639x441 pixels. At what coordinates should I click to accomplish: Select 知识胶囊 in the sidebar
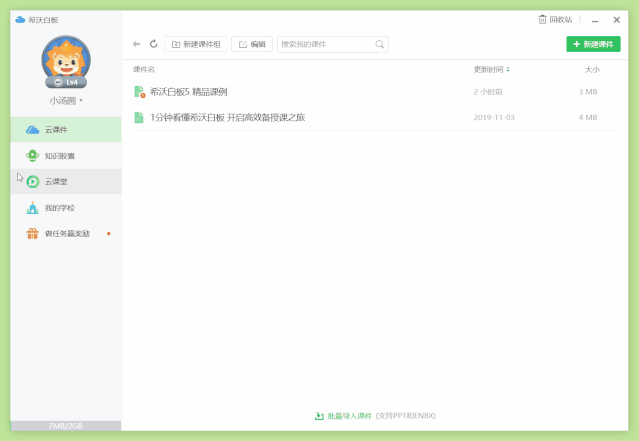pyautogui.click(x=66, y=156)
